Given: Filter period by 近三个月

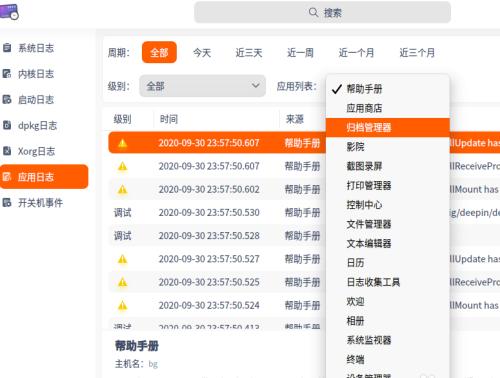Looking at the screenshot, I should [x=417, y=53].
